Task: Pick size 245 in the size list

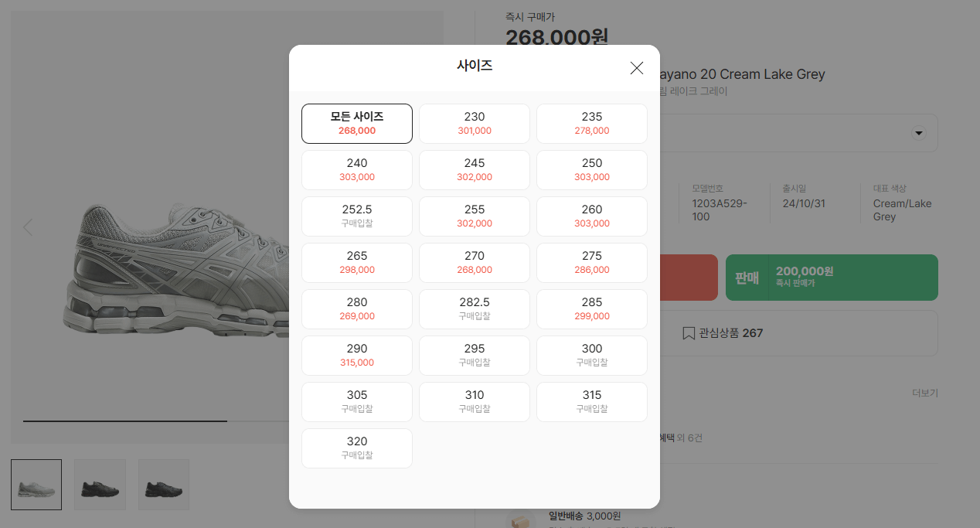Action: 475,170
